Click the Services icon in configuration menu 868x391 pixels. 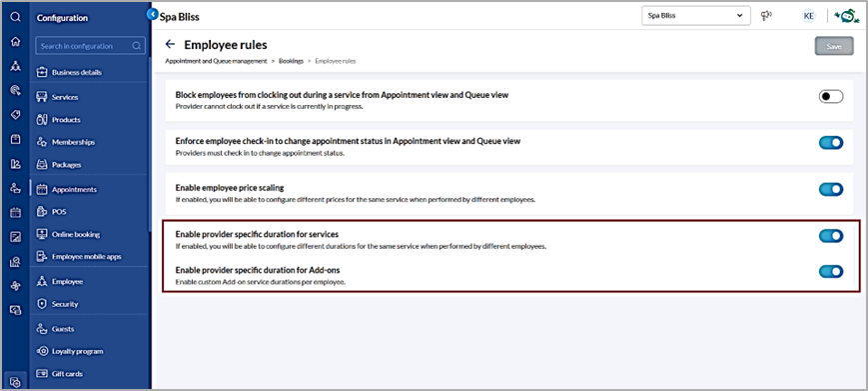pyautogui.click(x=42, y=97)
